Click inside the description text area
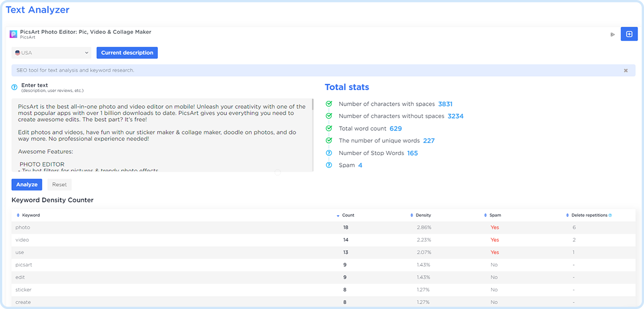This screenshot has width=644, height=309. click(161, 134)
